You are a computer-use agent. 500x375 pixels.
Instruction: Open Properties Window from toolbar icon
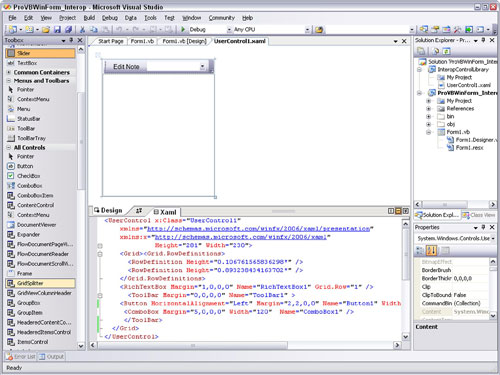(x=435, y=29)
